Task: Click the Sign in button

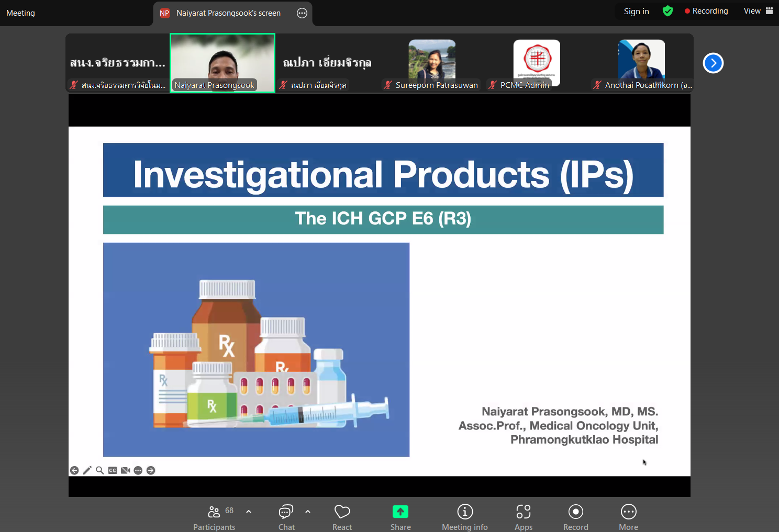Action: coord(636,12)
